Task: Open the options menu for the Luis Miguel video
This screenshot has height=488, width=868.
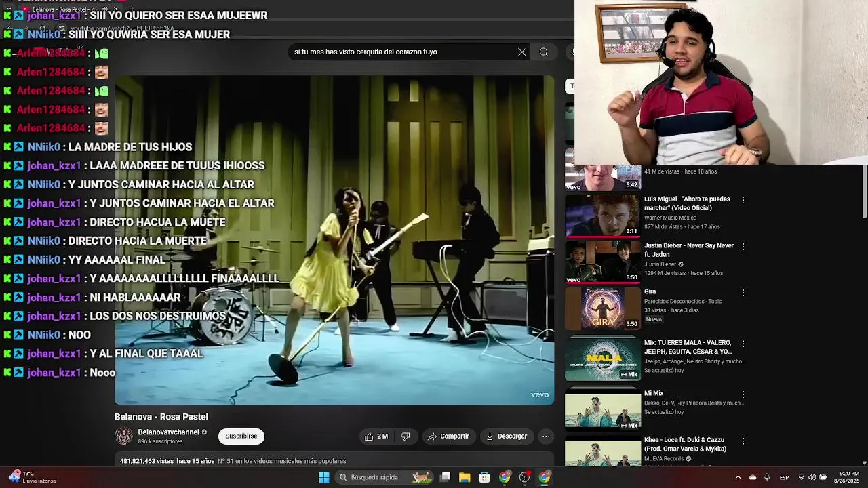Action: click(743, 200)
